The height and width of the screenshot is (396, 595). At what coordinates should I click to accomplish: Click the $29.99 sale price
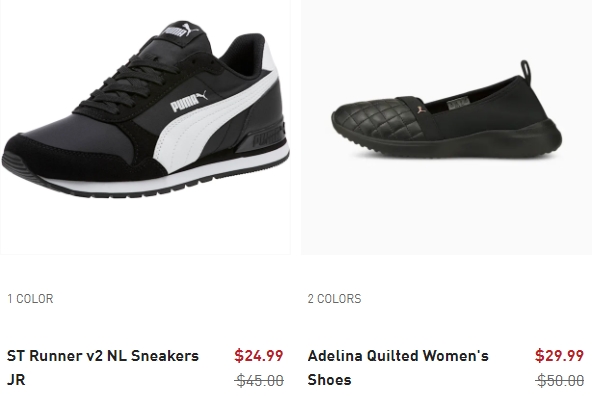[559, 355]
